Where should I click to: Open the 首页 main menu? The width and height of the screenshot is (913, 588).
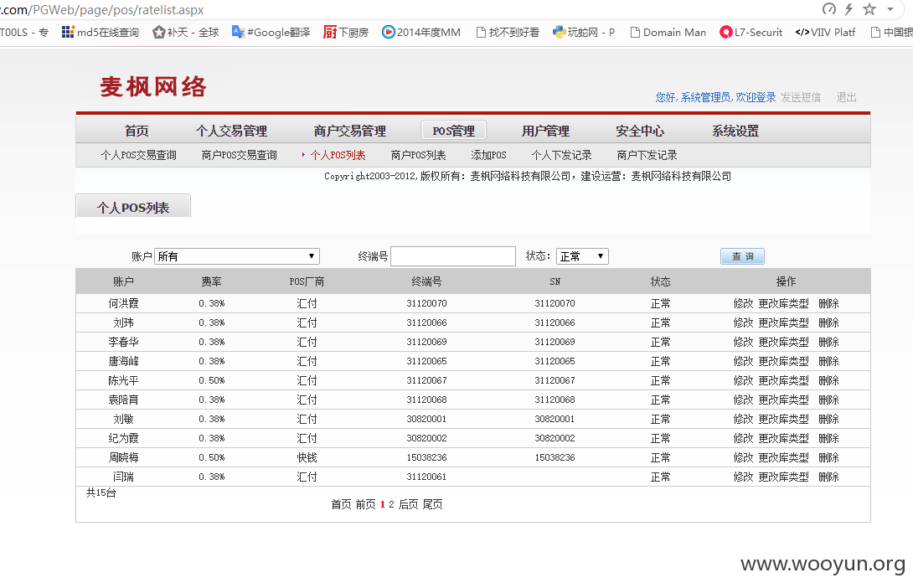(137, 131)
